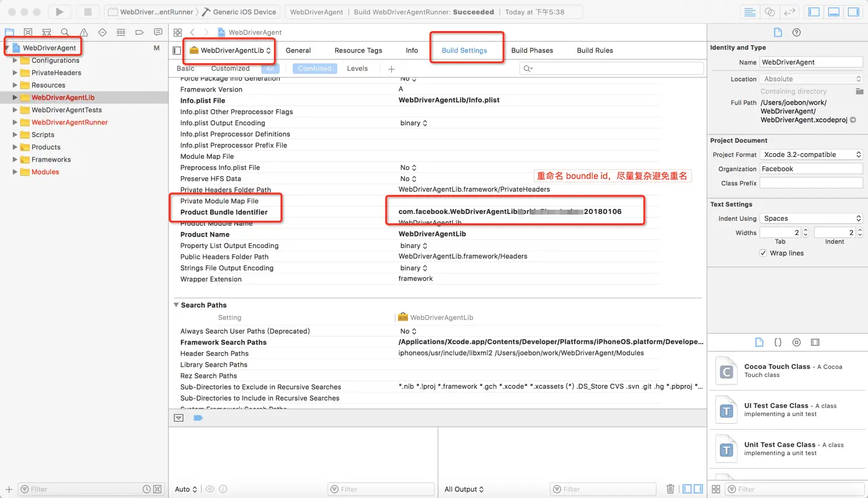The width and height of the screenshot is (868, 498).
Task: Increase the Tab width stepper
Action: 805,230
